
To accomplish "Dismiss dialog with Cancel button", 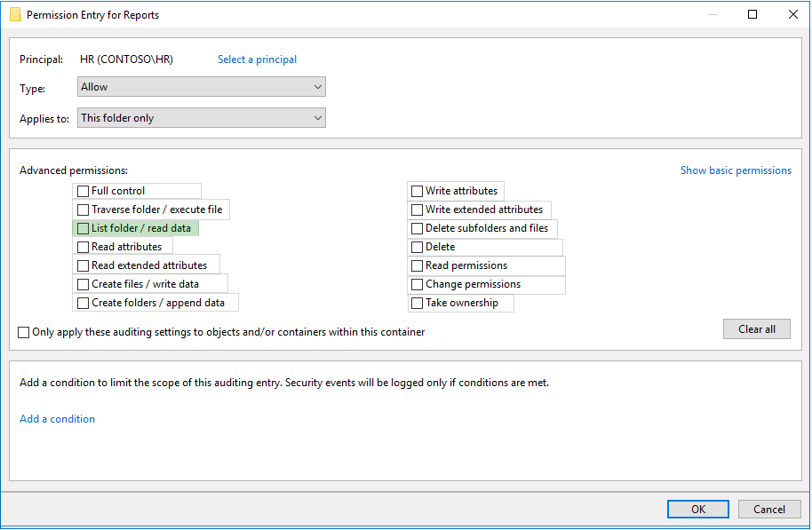I will coord(769,510).
